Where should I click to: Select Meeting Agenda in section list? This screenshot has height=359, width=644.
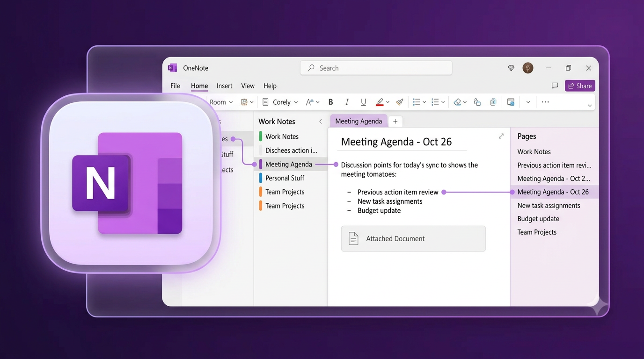(x=291, y=164)
